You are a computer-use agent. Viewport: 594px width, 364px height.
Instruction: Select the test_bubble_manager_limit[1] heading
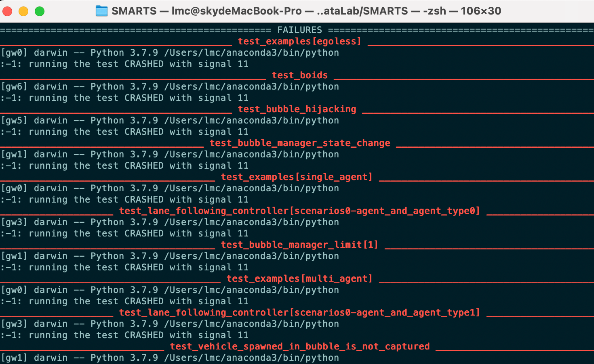[x=299, y=244]
